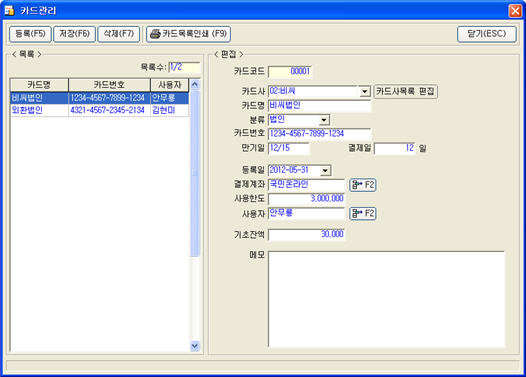Click inside the 메모 text area
This screenshot has height=377, width=526.
pyautogui.click(x=386, y=299)
